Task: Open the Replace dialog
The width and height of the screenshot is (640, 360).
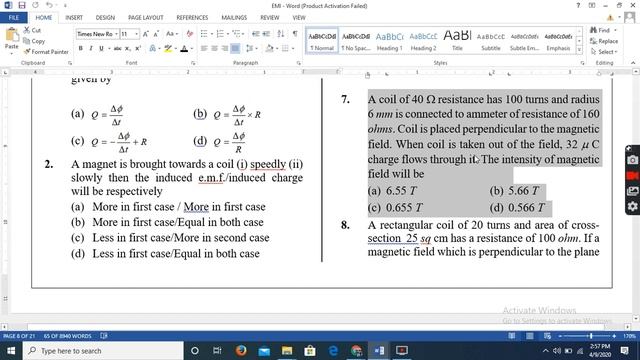Action: click(604, 41)
